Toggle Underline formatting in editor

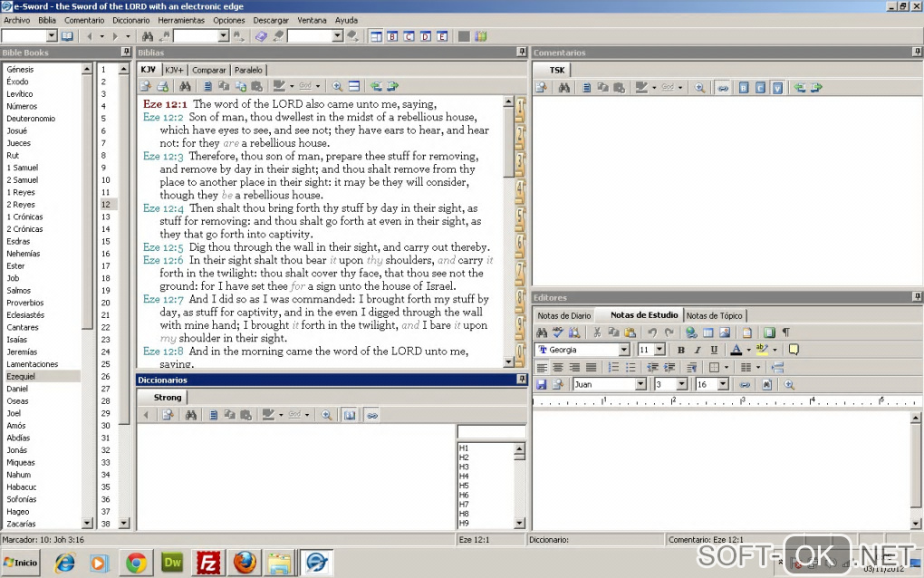coord(714,350)
